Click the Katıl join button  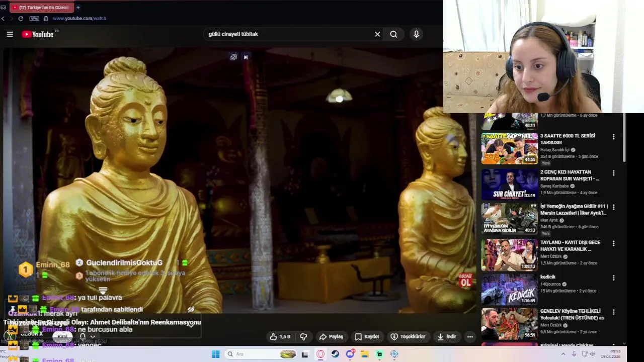click(x=62, y=336)
